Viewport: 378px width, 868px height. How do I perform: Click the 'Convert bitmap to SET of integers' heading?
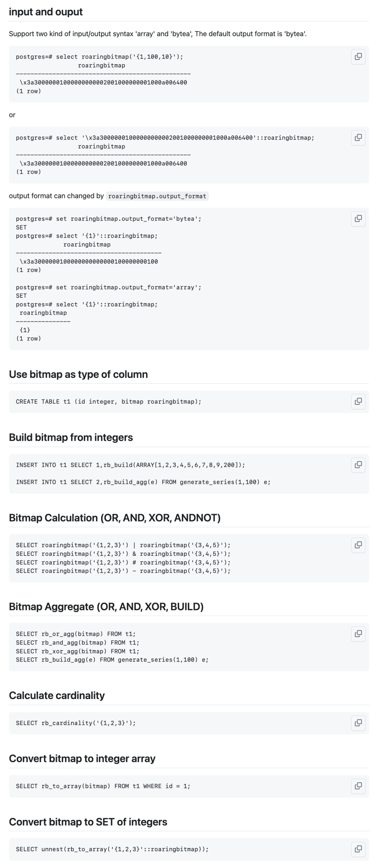point(88,822)
